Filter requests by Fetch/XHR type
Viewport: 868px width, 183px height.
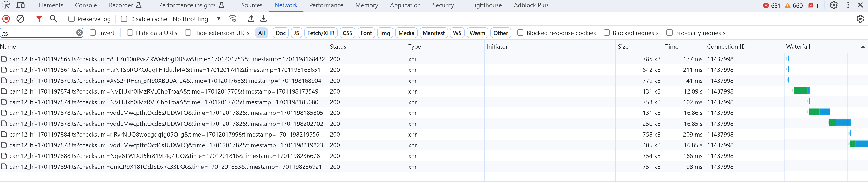[321, 33]
